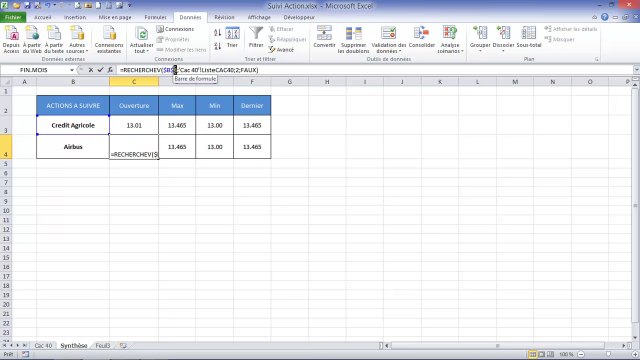Select the Ouverture header cell
Viewport: 640px width, 360px height.
pyautogui.click(x=134, y=106)
